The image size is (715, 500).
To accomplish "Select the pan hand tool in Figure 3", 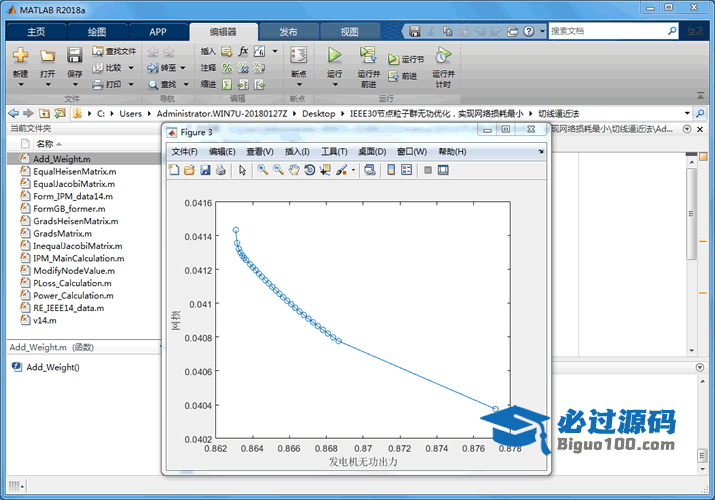I will (x=294, y=170).
